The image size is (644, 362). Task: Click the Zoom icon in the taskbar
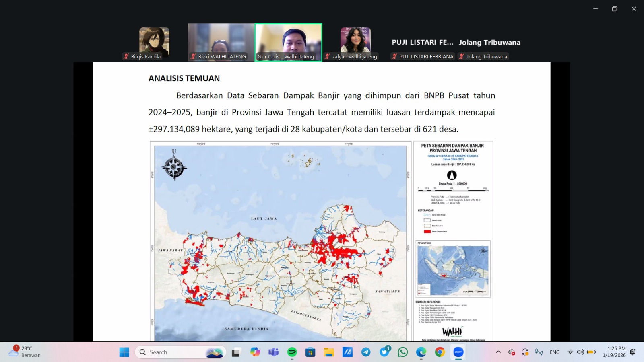point(458,352)
